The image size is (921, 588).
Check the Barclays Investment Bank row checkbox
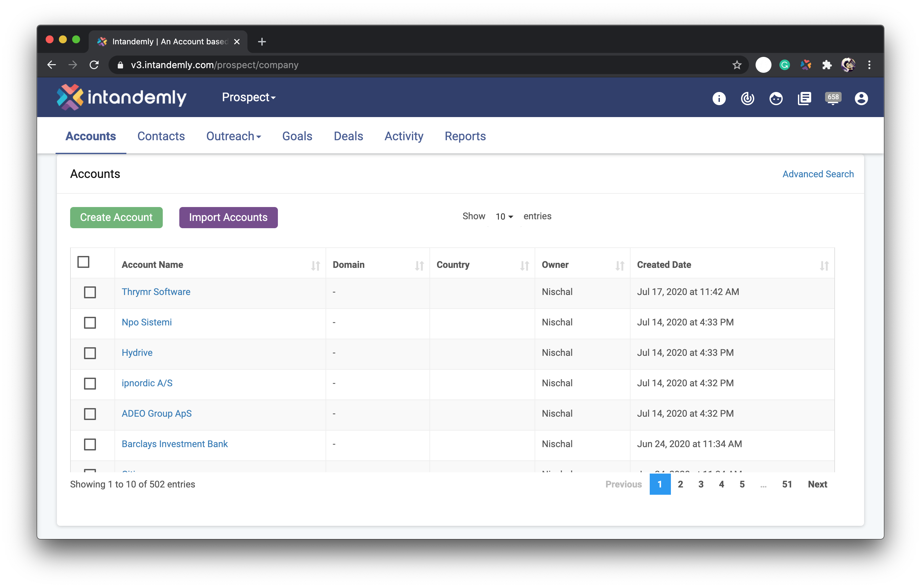point(90,444)
